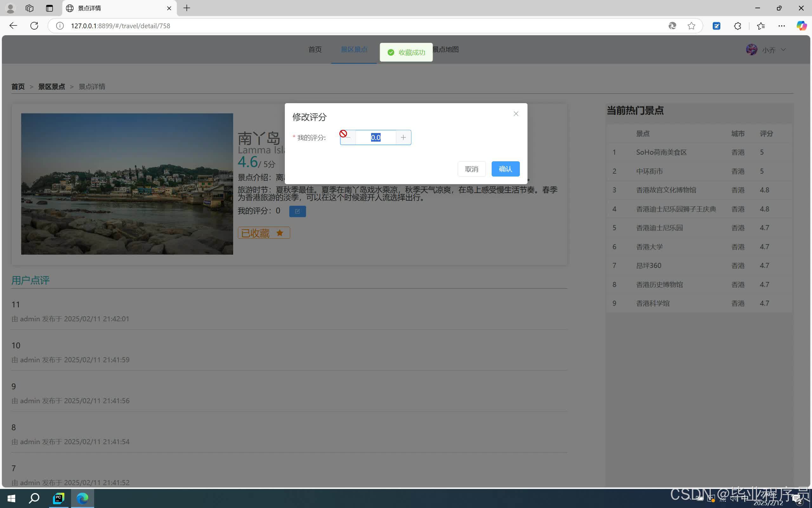Select 香港历史博物馆 in hot spots table
Screen dimensions: 812x508
tap(659, 284)
